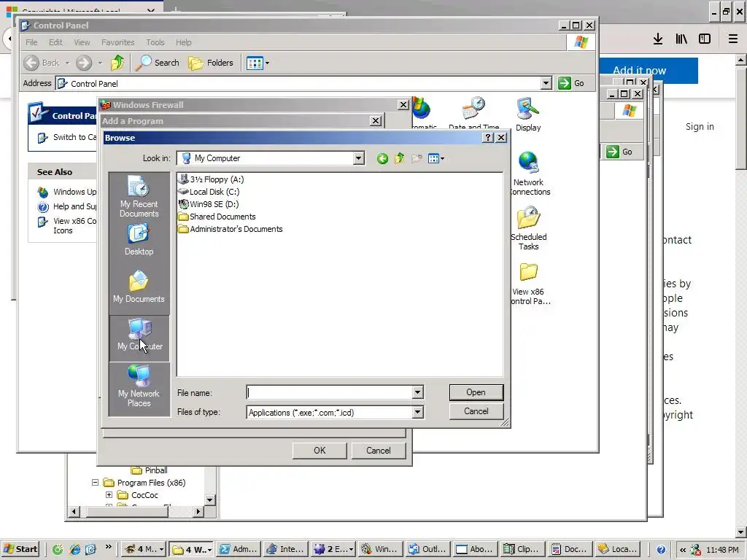Click help icon in the system tray
This screenshot has width=747, height=560.
[661, 550]
